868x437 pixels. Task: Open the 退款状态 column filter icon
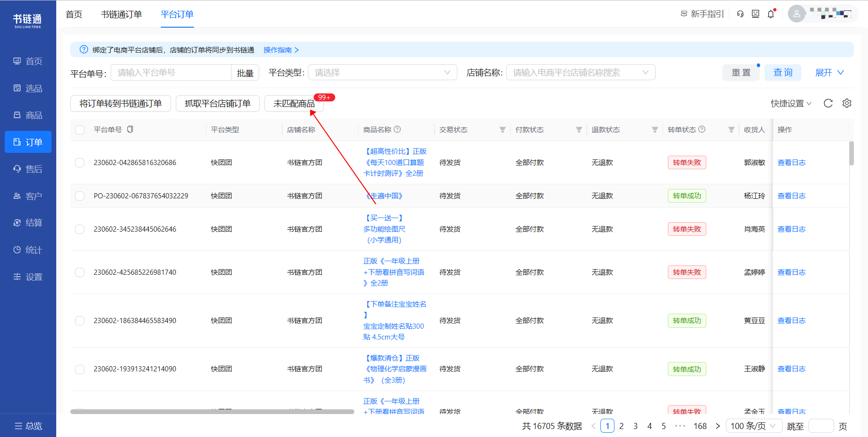pos(655,129)
